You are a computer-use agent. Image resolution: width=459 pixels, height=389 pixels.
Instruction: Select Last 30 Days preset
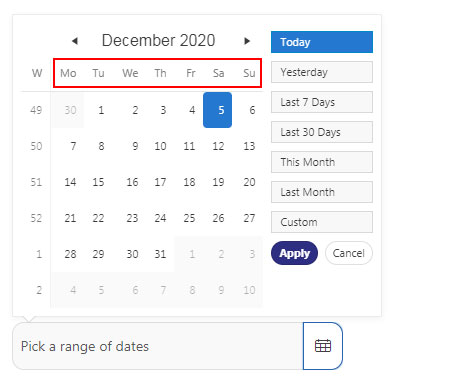[x=322, y=132]
